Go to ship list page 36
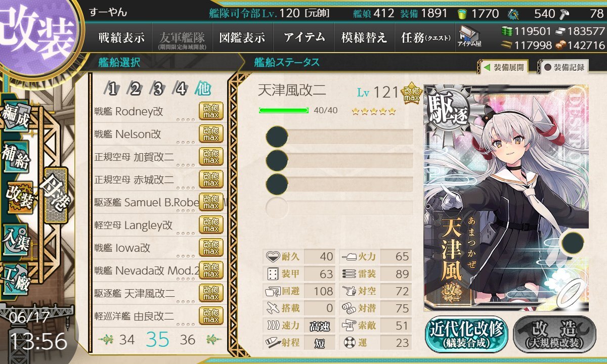 click(188, 340)
